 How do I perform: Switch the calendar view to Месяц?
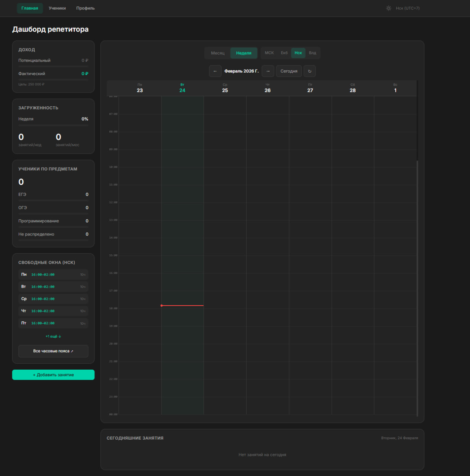(x=217, y=53)
